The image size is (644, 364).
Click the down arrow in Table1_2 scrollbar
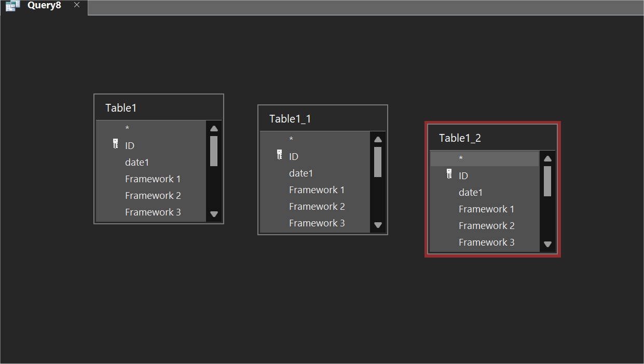[547, 244]
